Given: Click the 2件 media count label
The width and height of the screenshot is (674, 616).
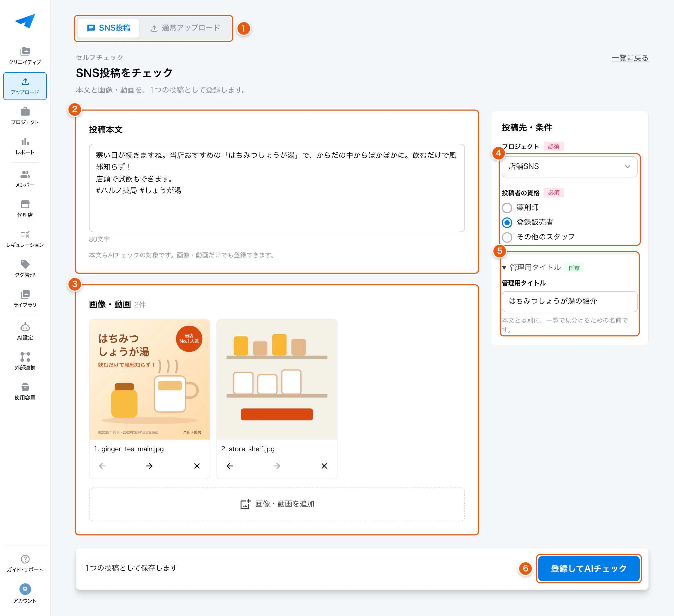Looking at the screenshot, I should pos(140,305).
